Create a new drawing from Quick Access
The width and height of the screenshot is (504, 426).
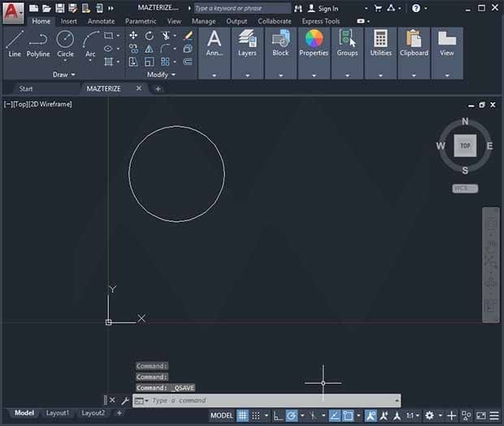pyautogui.click(x=33, y=8)
